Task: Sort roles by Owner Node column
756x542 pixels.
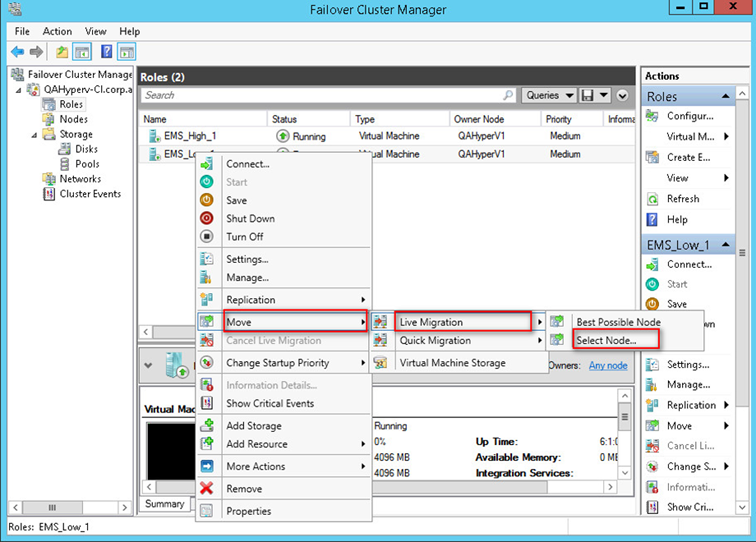Action: click(480, 119)
